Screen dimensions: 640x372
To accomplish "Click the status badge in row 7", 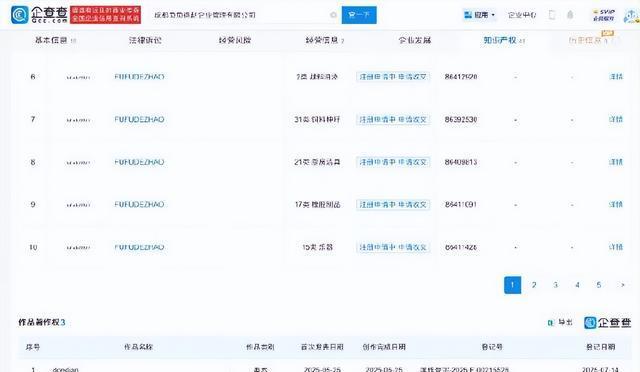I will tap(393, 120).
